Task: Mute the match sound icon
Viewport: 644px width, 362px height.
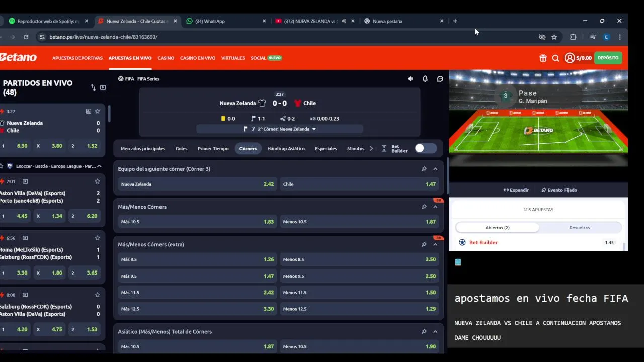Action: click(410, 79)
